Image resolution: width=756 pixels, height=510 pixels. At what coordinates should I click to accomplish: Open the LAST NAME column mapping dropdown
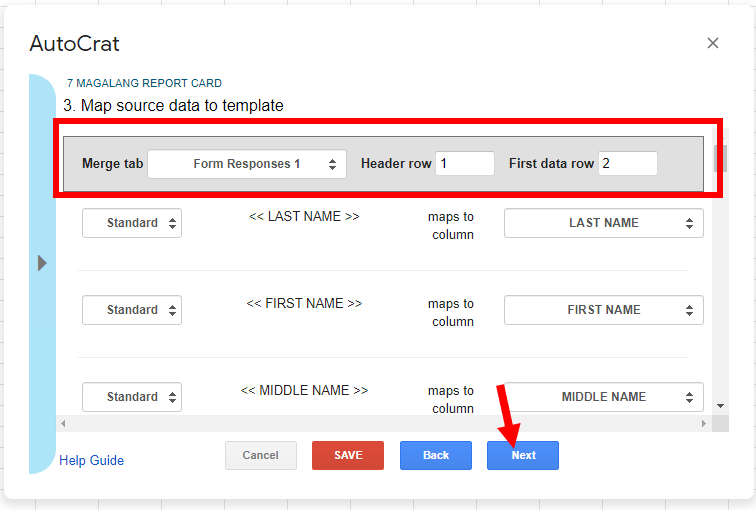[604, 223]
